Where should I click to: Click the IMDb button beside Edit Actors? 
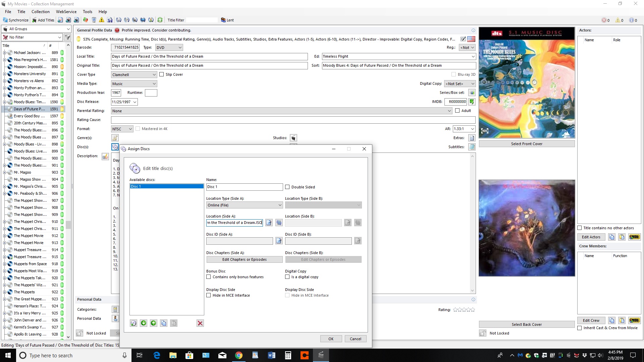coord(634,237)
